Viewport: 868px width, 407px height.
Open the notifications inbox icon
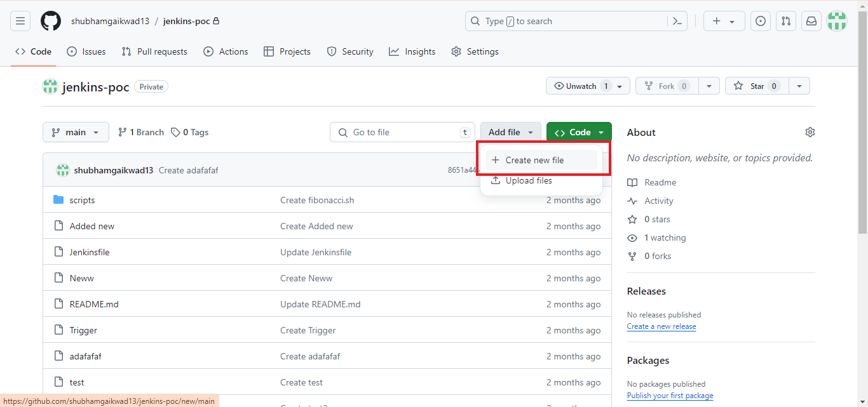[811, 21]
